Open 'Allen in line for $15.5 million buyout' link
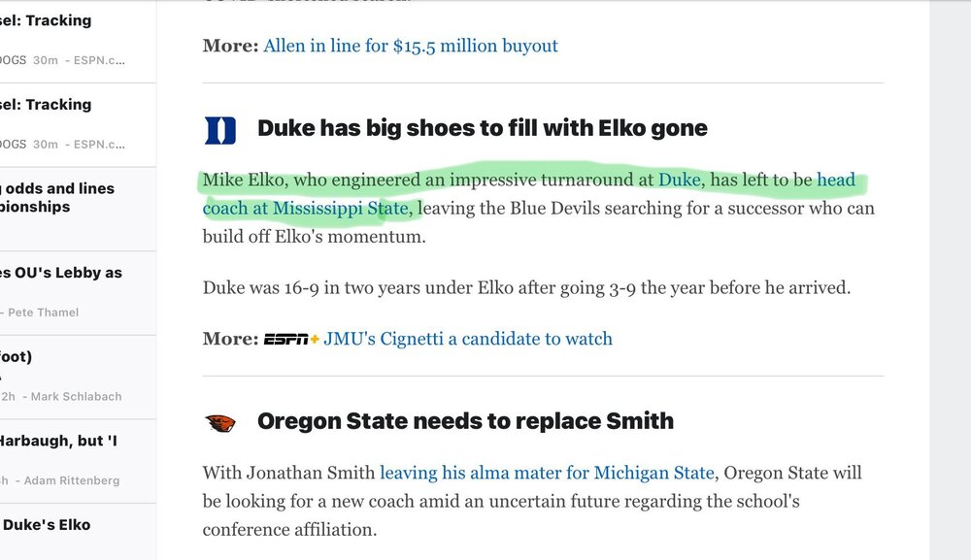The image size is (971, 560). [411, 46]
